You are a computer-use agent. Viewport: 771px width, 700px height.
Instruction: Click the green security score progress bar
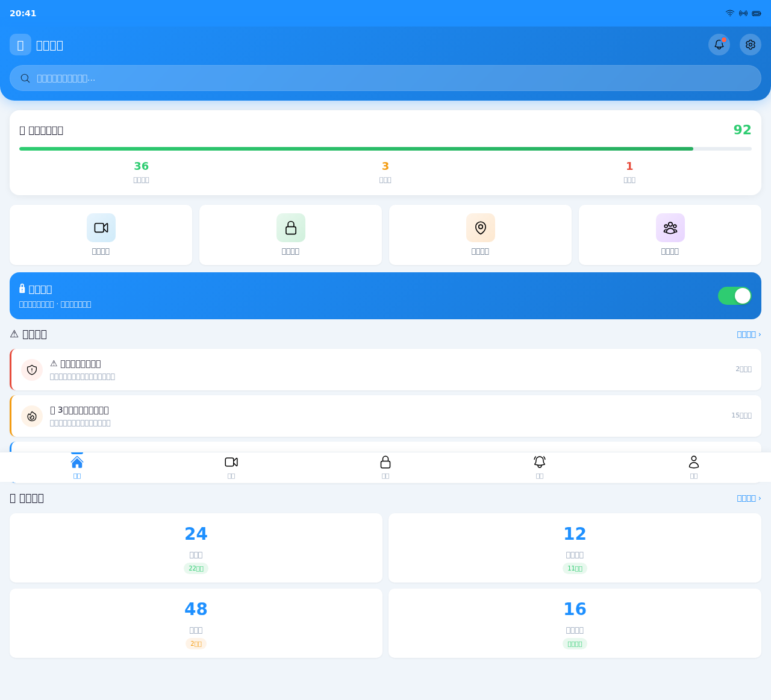356,149
